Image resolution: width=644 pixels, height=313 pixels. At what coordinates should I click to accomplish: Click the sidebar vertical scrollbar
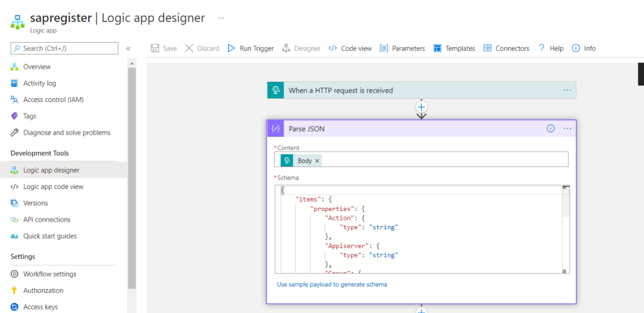[x=132, y=178]
